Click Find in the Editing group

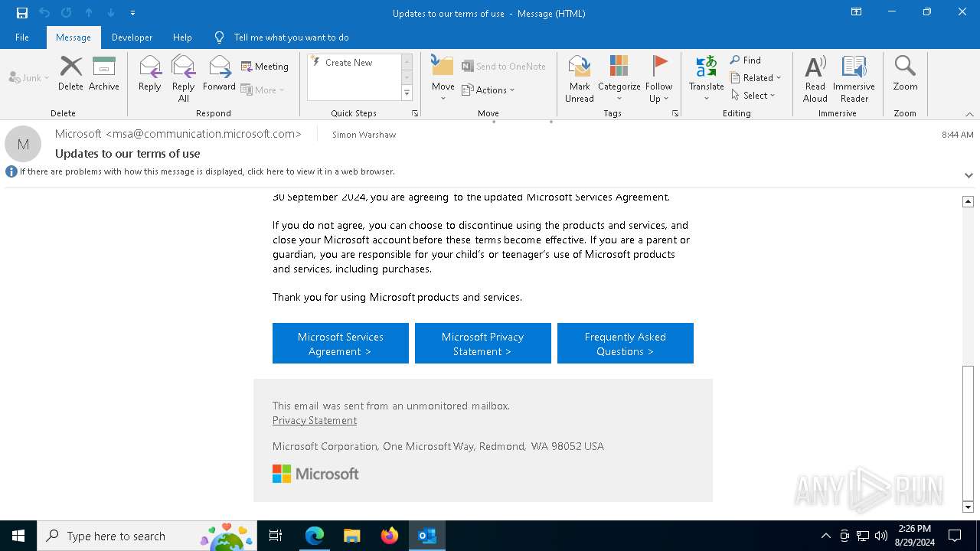[x=746, y=60]
